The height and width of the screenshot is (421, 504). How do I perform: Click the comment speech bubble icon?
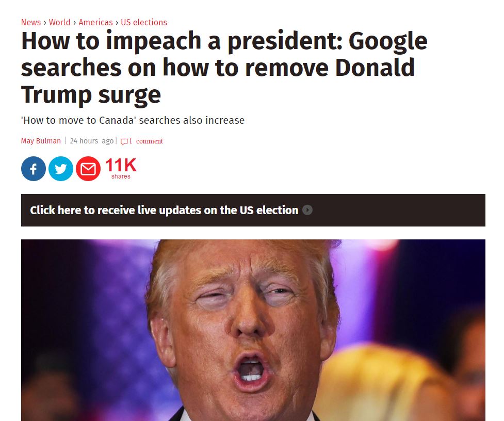(124, 141)
